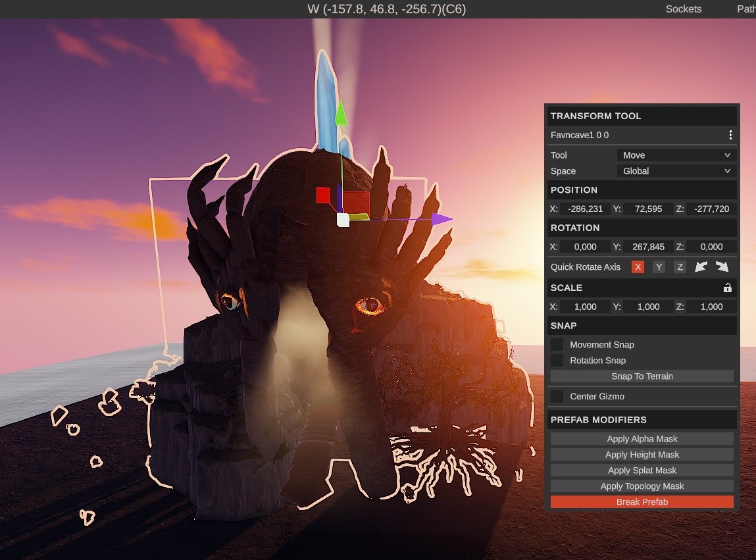Click the white center cube of gizmo
This screenshot has height=560, width=756.
click(343, 220)
